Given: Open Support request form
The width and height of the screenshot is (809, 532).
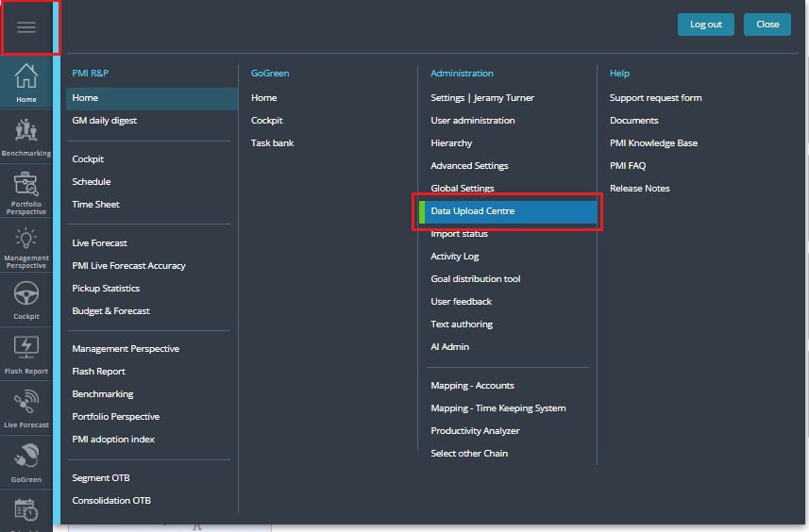Looking at the screenshot, I should [x=655, y=98].
